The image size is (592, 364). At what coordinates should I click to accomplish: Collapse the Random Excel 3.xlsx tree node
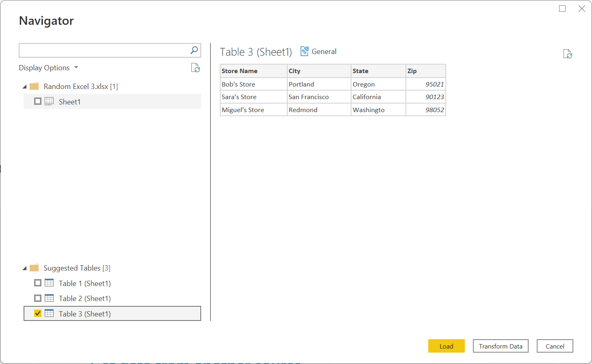pos(25,86)
